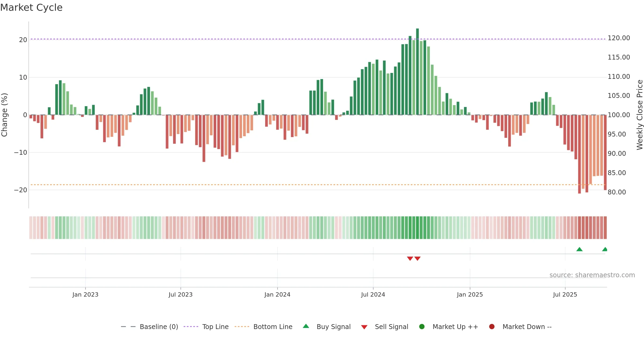Toggle the Bottom Line legend entry
The image size is (644, 362).
point(263,327)
